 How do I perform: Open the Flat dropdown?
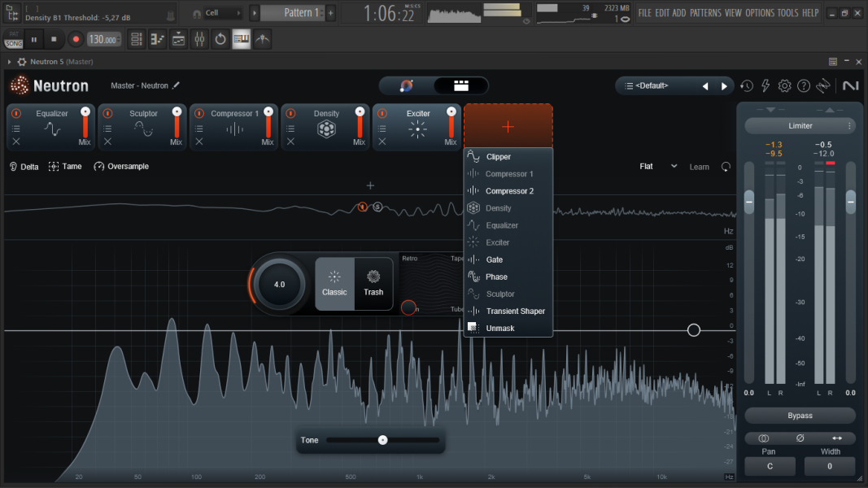coord(658,167)
